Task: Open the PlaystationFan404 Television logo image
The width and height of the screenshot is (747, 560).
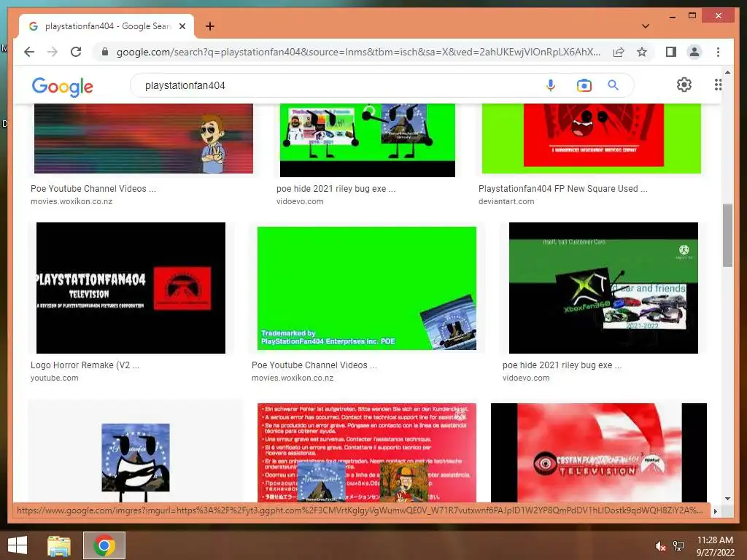Action: coord(131,287)
